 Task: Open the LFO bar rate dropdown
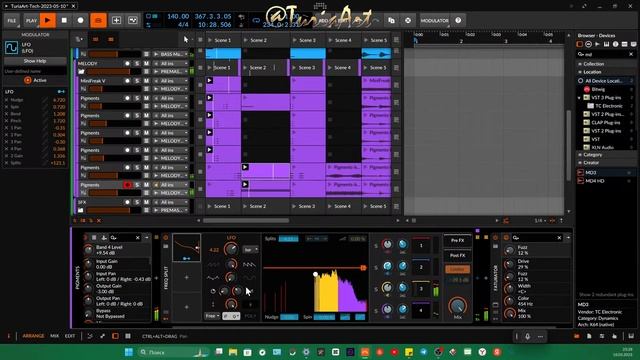(x=251, y=249)
